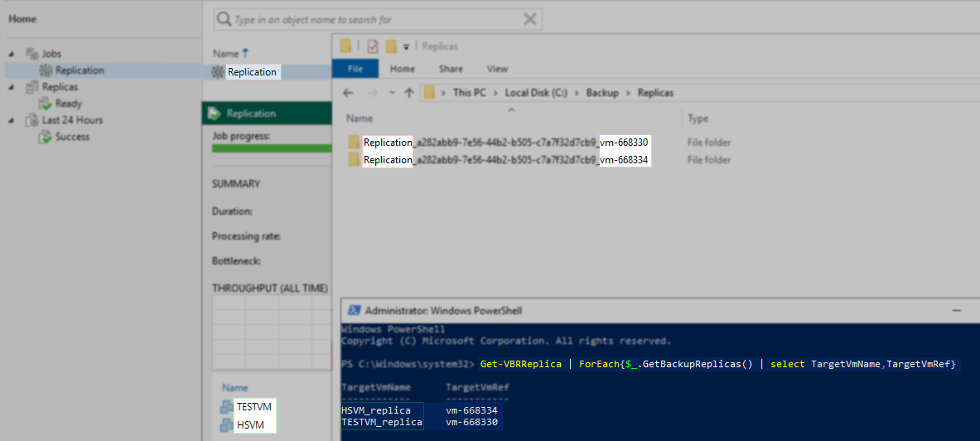The height and width of the screenshot is (441, 980).
Task: Click the PowerShell icon in the title bar
Action: point(354,310)
